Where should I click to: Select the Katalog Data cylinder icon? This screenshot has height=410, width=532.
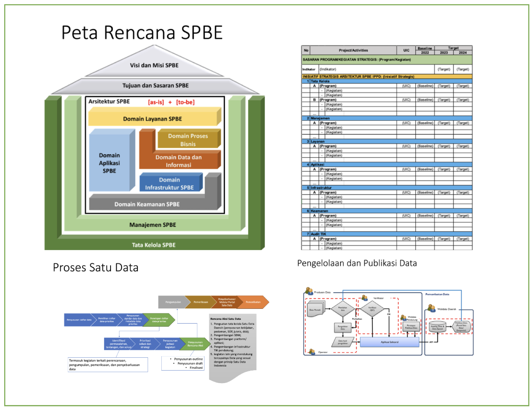tap(438, 327)
